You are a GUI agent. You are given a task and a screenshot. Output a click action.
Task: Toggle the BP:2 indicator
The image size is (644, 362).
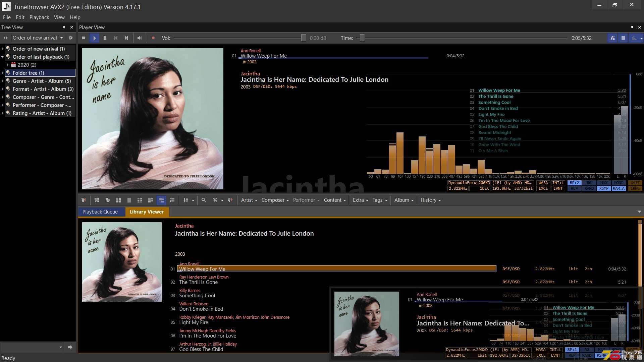574,183
